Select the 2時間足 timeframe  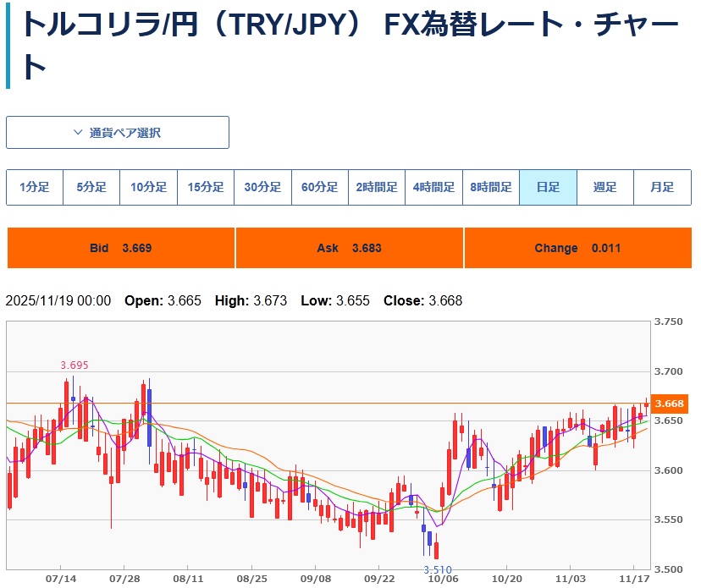click(x=377, y=188)
